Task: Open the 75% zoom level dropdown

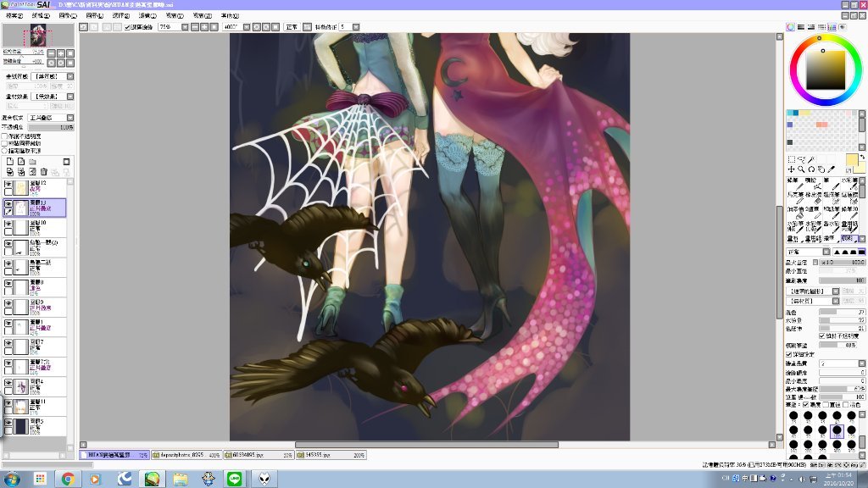Action: (185, 26)
